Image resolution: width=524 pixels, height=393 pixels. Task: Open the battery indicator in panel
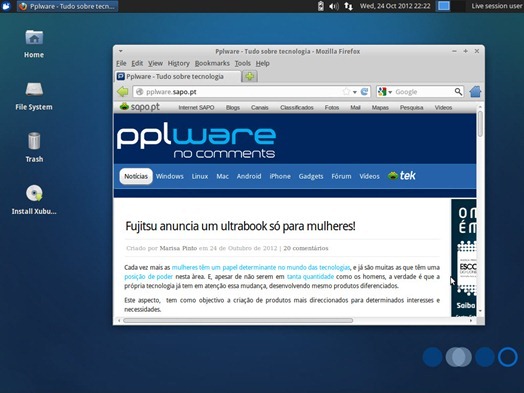[320, 6]
